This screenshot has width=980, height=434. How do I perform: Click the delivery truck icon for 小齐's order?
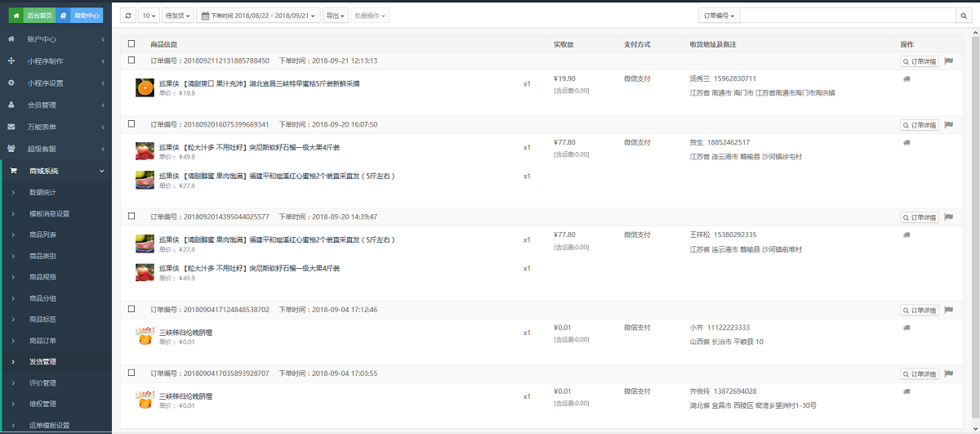(x=906, y=328)
